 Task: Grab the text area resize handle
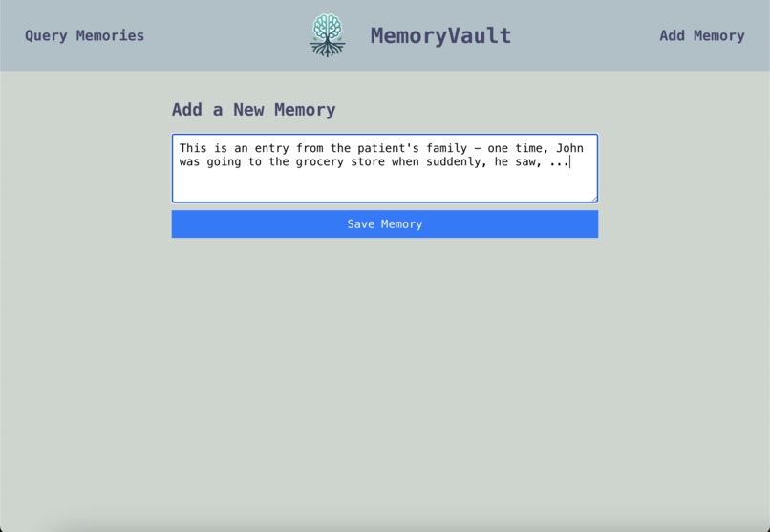(594, 199)
